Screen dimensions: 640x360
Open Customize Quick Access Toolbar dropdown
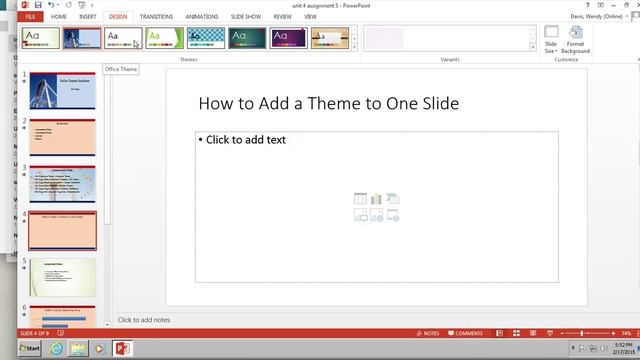92,5
